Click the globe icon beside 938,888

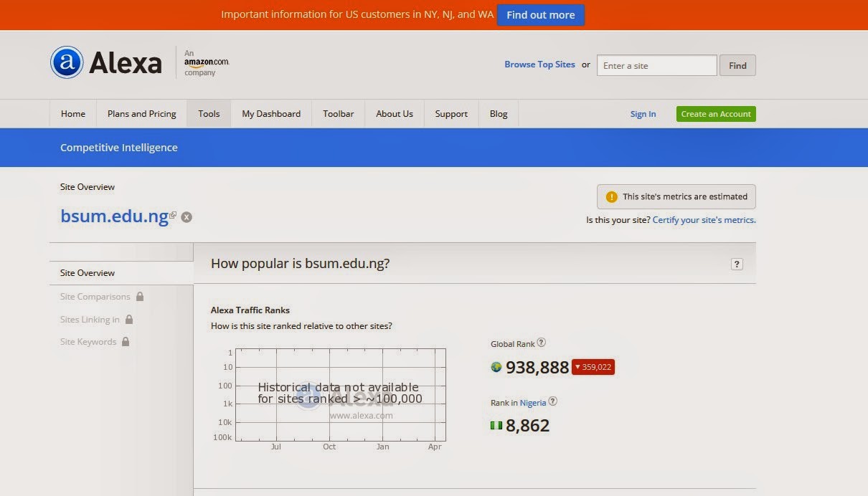point(496,367)
